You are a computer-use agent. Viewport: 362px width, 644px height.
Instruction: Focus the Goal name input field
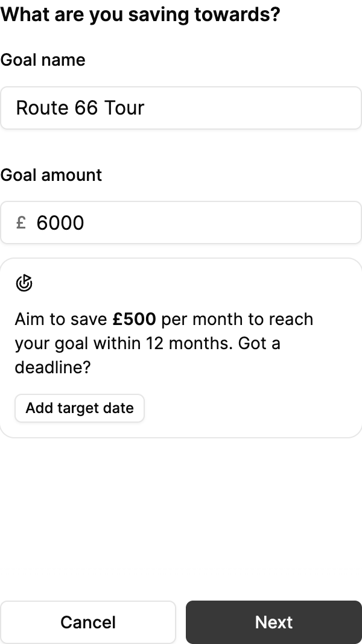coord(241,108)
